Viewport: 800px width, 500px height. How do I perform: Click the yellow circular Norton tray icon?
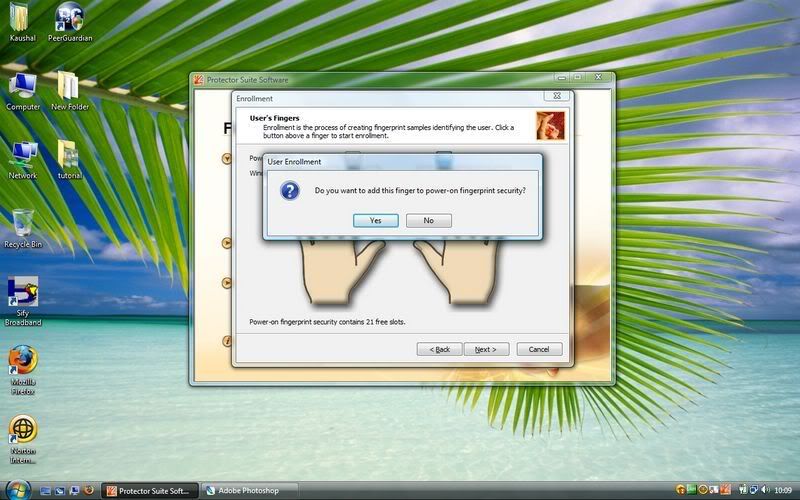click(703, 490)
